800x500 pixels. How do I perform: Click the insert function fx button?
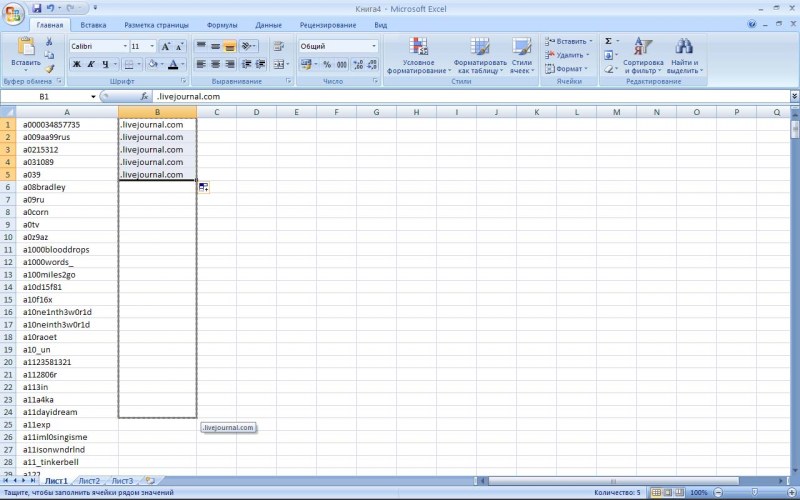pos(144,96)
